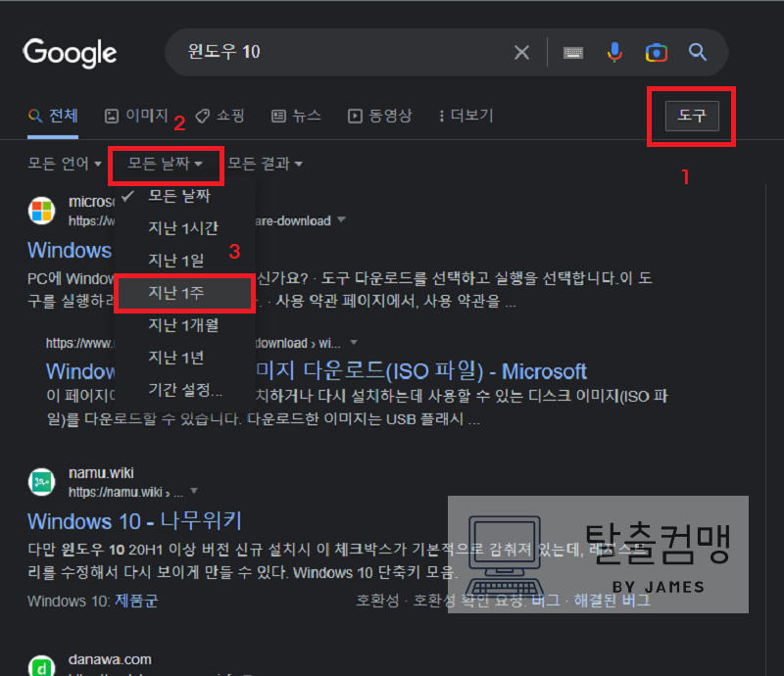Open the 해결된 버그 link

click(612, 600)
